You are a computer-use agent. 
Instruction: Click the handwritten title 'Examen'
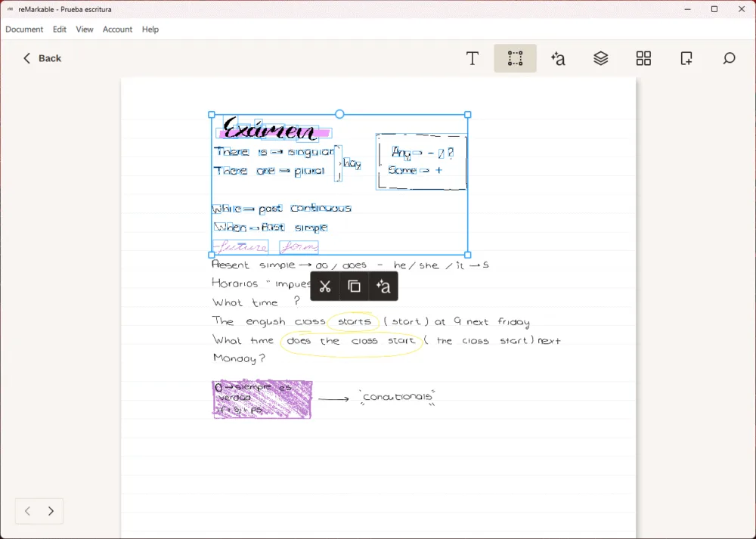[270, 129]
